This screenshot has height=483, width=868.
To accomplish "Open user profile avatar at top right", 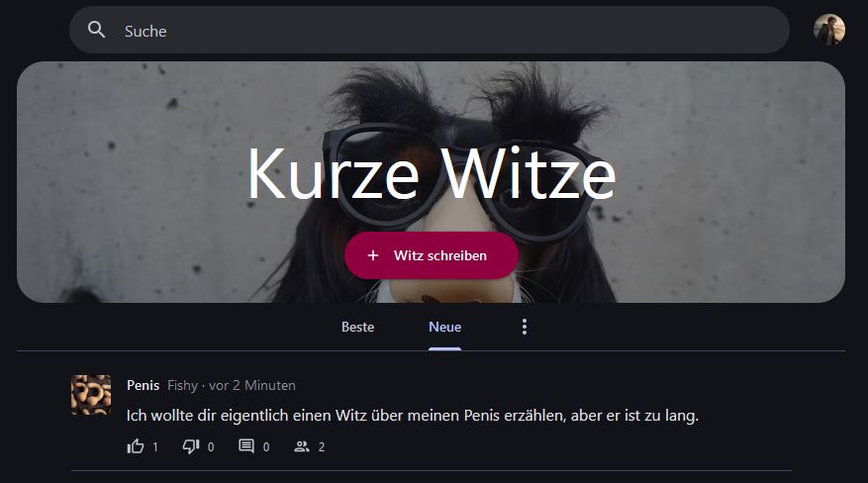I will (828, 30).
